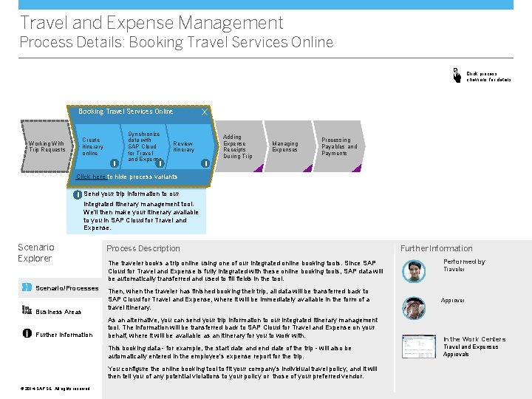Expand purple corner on Managing Expenses
Viewport: 532px width, 399px height.
click(x=308, y=168)
